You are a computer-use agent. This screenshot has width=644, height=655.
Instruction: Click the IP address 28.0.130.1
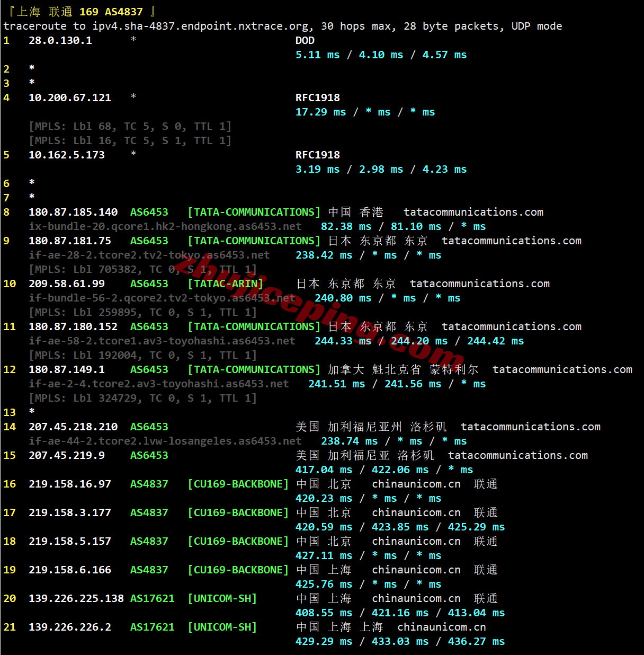coord(60,40)
